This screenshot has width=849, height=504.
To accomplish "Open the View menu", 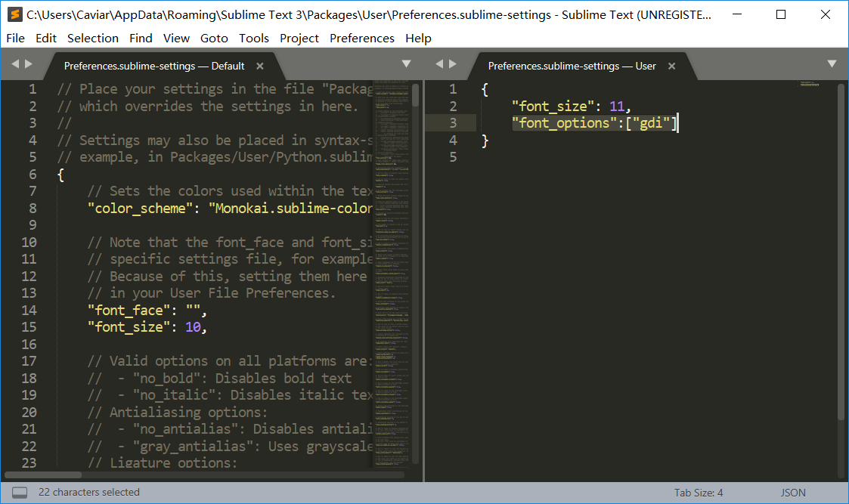I will [x=176, y=39].
